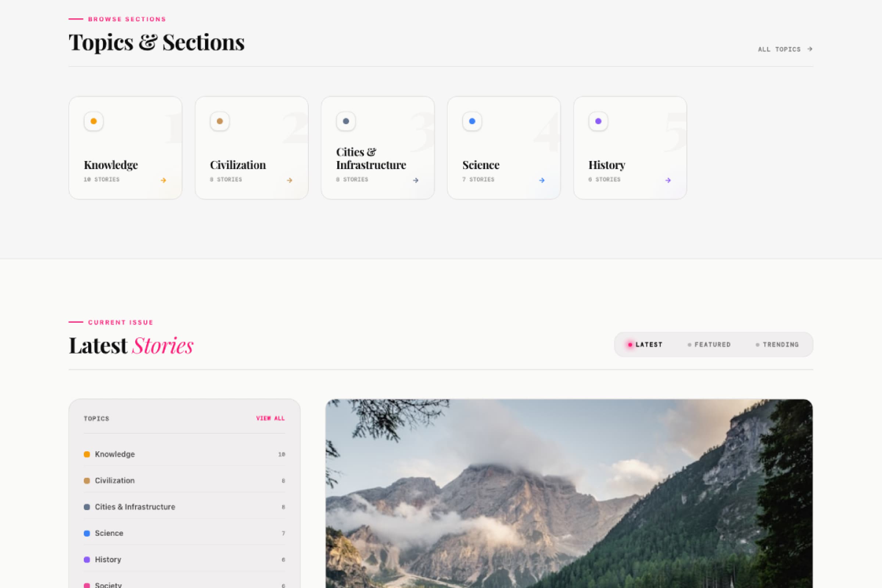The image size is (882, 588).
Task: Click the blue dot icon on Science card
Action: [x=472, y=121]
